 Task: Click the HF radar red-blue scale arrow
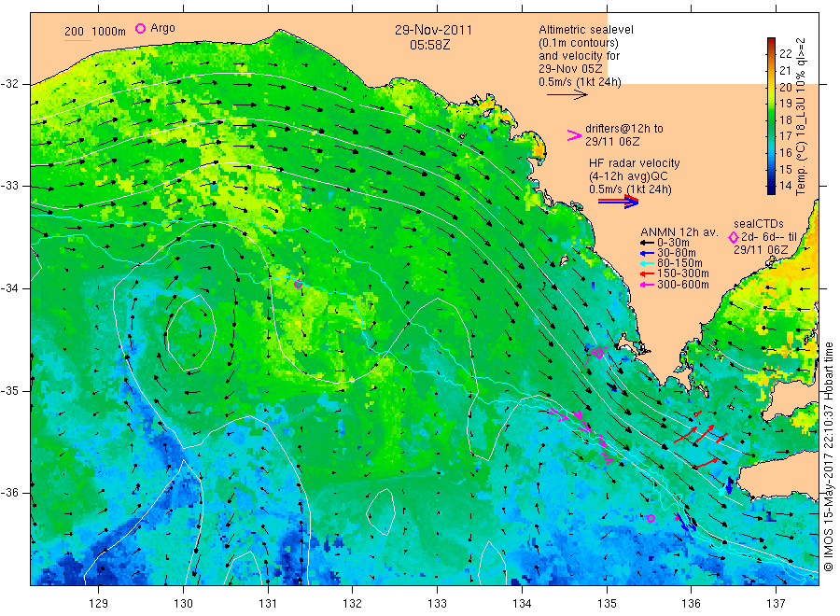point(618,202)
